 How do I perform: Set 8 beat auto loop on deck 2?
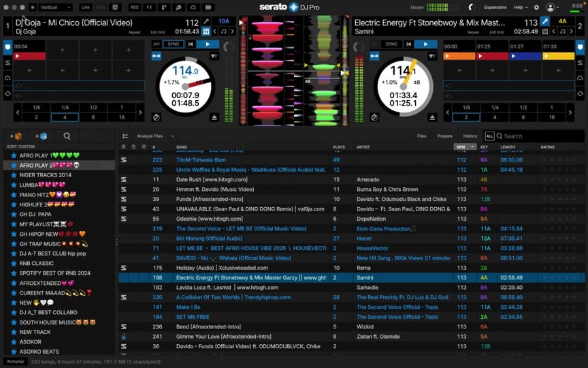(523, 117)
